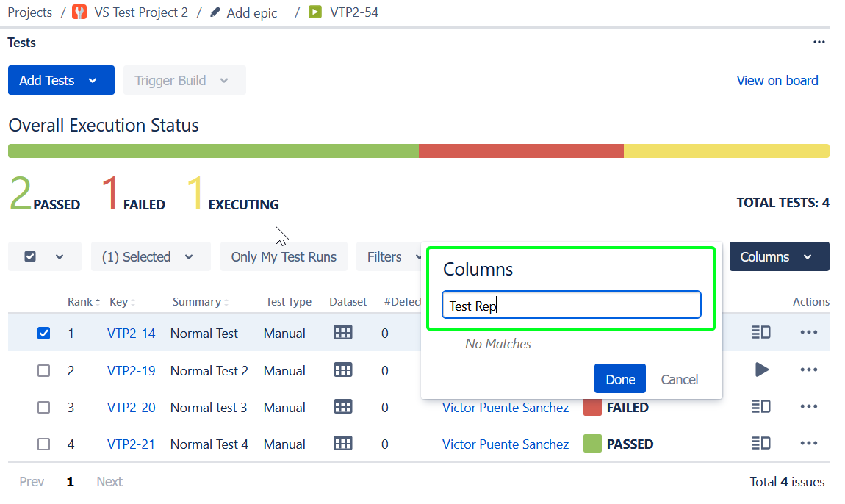This screenshot has width=845, height=504.
Task: Check the VTP2-21 row checkbox
Action: (44, 444)
